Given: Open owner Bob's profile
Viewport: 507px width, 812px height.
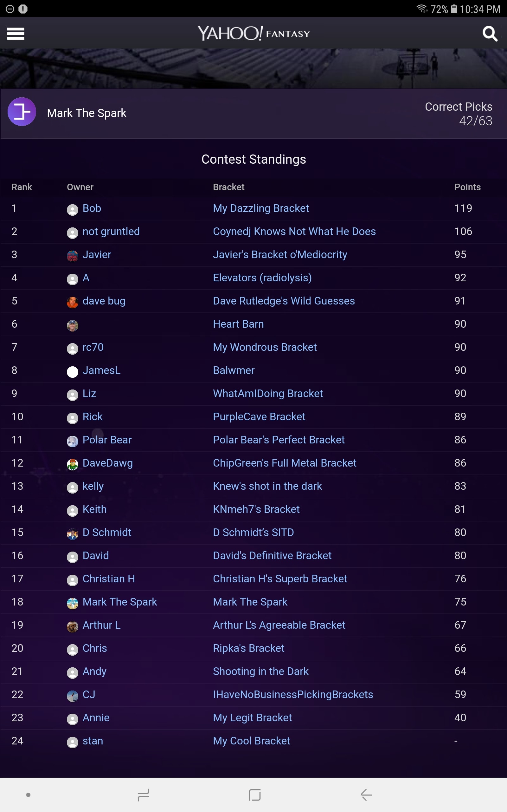Looking at the screenshot, I should (92, 208).
